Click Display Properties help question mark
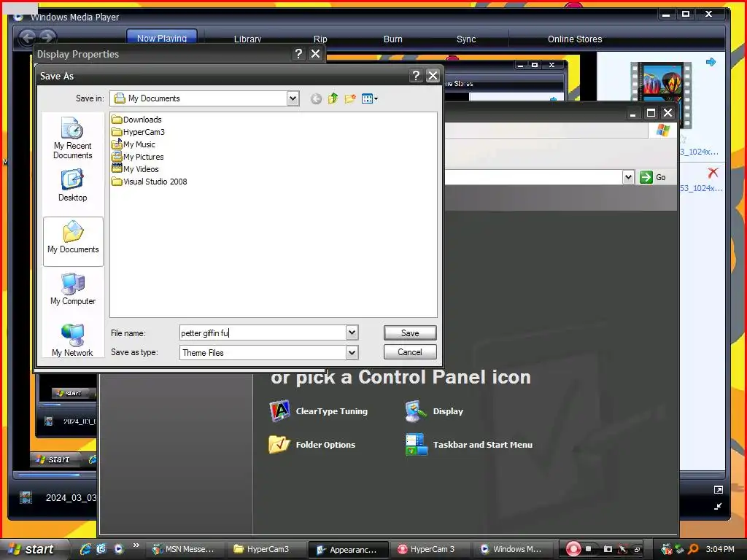This screenshot has height=560, width=747. pyautogui.click(x=298, y=54)
